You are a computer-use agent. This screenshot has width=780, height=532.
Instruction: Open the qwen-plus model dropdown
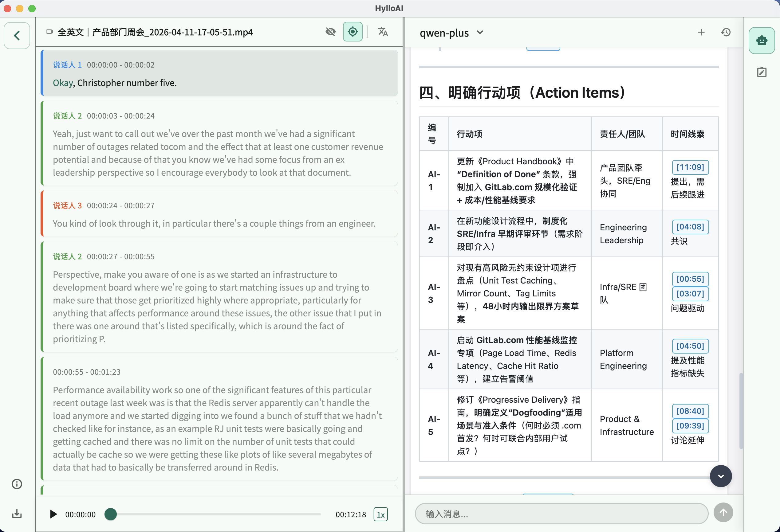(451, 33)
